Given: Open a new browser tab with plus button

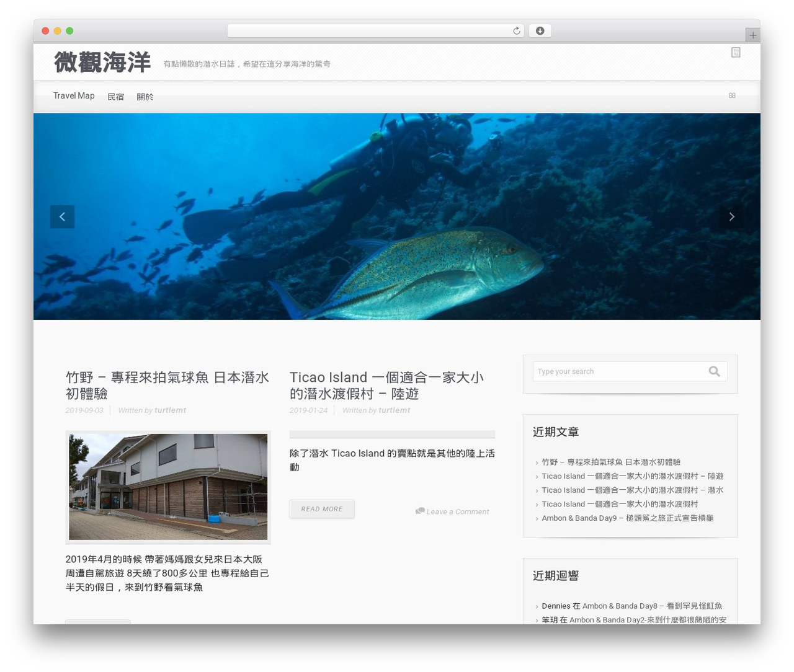Looking at the screenshot, I should (x=752, y=35).
